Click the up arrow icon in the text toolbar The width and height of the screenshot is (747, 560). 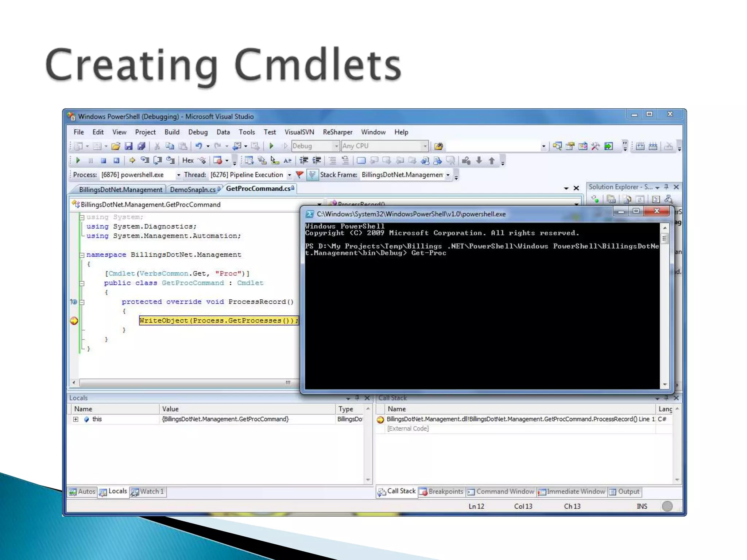(492, 160)
